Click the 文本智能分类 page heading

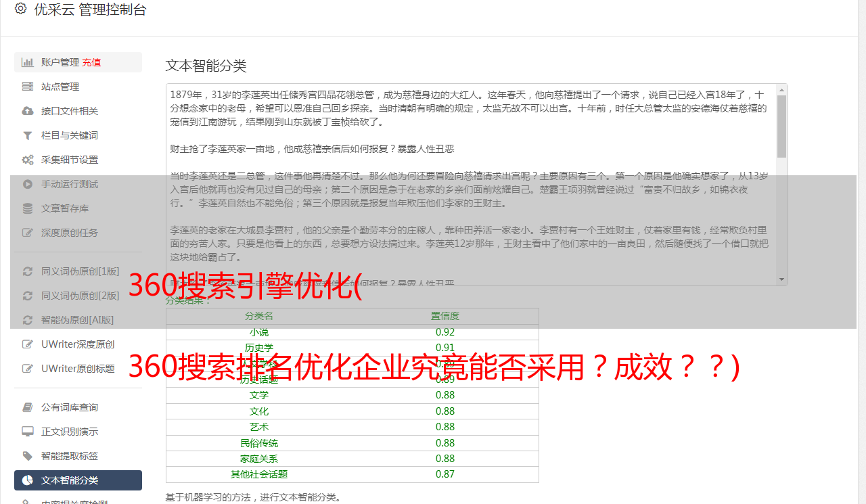(206, 66)
